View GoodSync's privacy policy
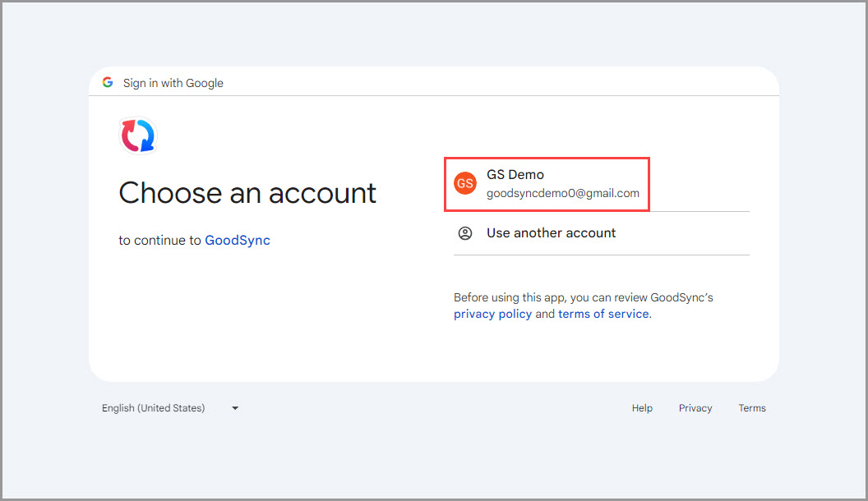The image size is (868, 501). tap(492, 314)
